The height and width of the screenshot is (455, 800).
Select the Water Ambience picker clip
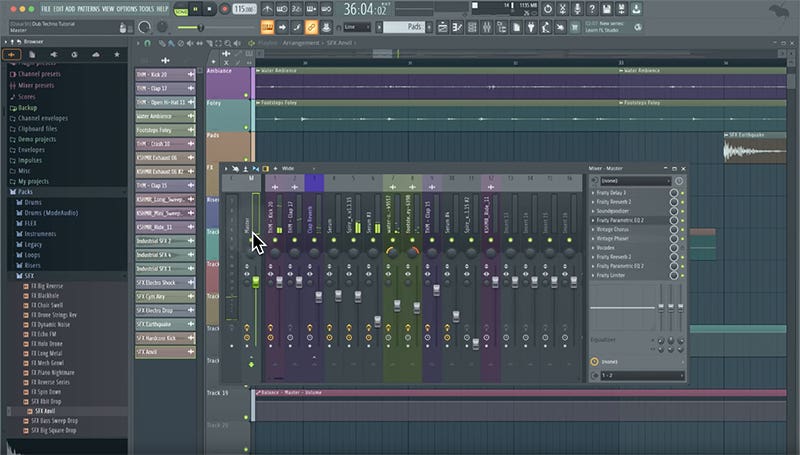pyautogui.click(x=165, y=116)
